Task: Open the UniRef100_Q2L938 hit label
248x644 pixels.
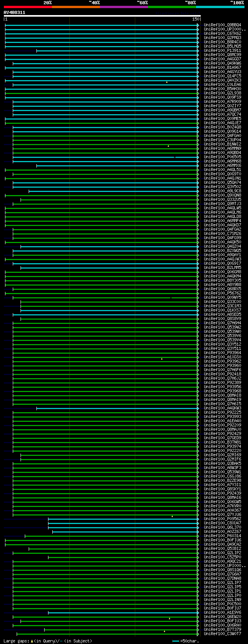Action: coord(222,93)
